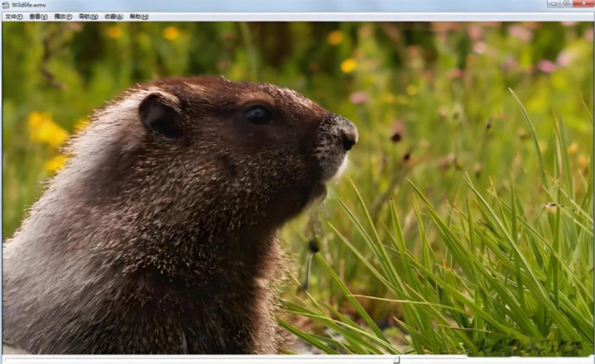
Task: Click the seek bar handle at the bottom
Action: [x=396, y=360]
